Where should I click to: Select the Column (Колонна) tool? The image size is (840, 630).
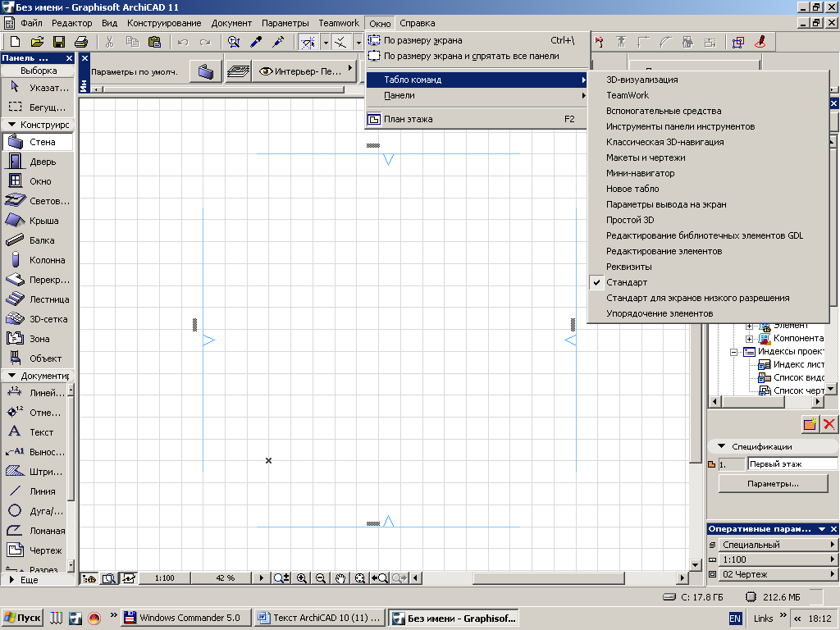38,260
